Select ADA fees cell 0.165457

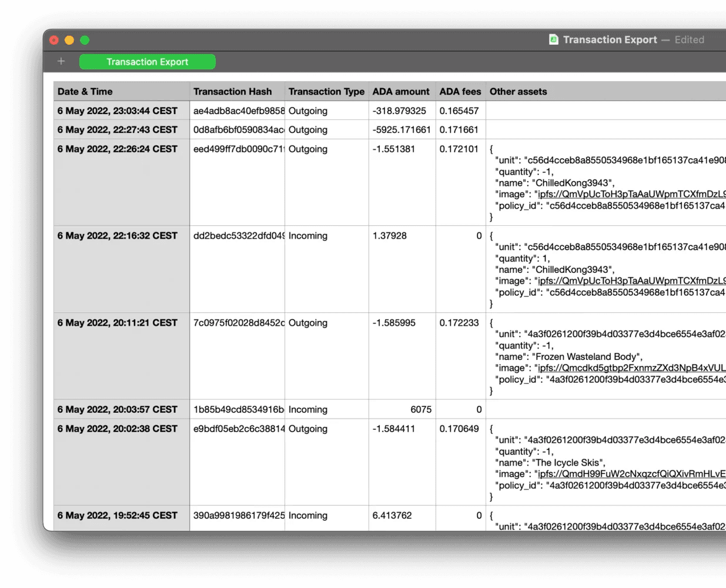461,111
